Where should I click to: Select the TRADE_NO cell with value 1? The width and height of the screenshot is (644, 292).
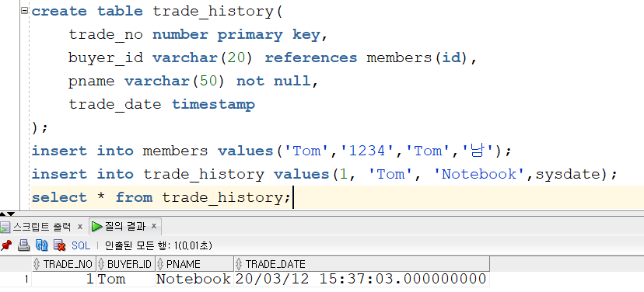(64, 280)
